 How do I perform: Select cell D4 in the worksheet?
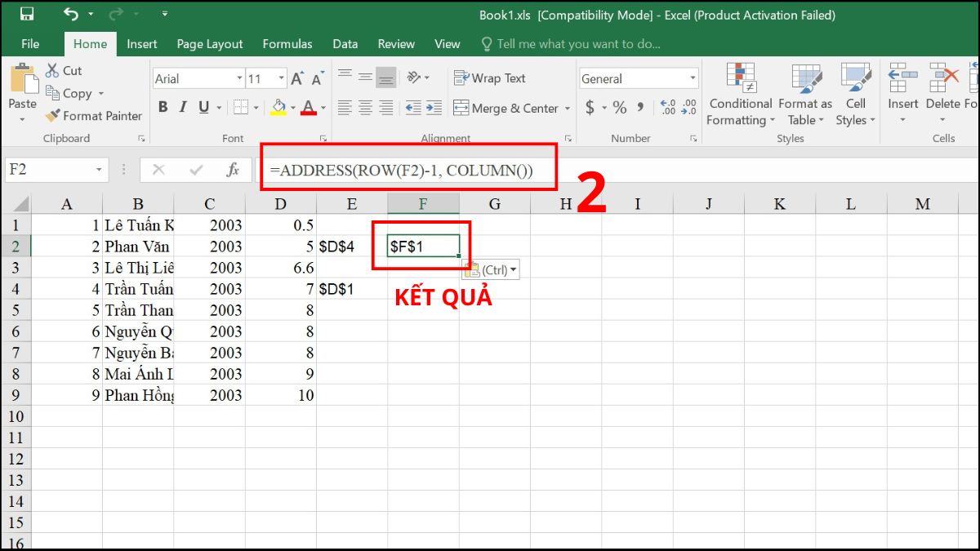pyautogui.click(x=280, y=289)
